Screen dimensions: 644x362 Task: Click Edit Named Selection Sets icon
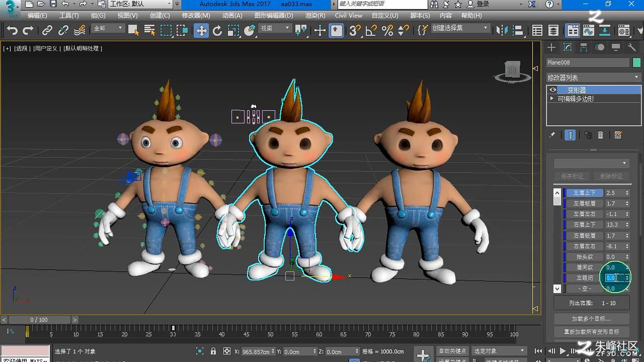coord(423,31)
